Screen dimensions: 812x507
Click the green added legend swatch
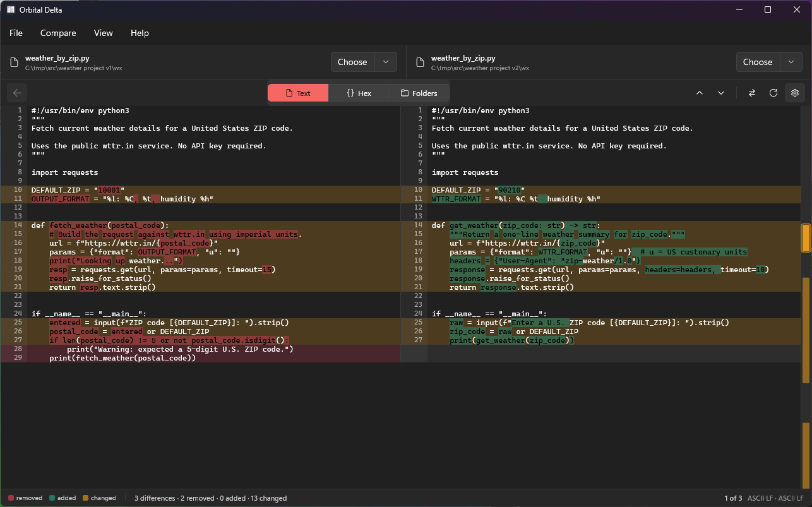(52, 498)
